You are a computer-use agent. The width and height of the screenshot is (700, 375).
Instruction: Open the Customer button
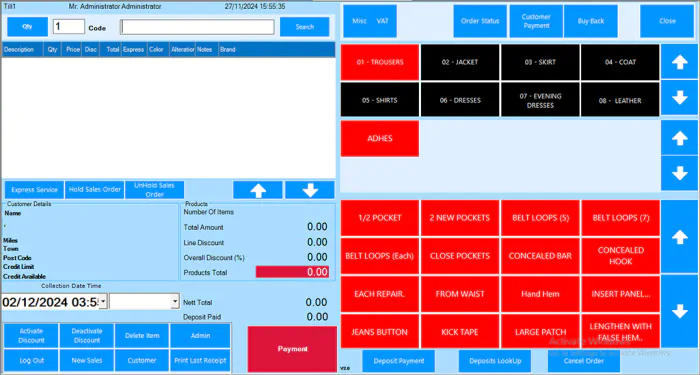click(142, 360)
